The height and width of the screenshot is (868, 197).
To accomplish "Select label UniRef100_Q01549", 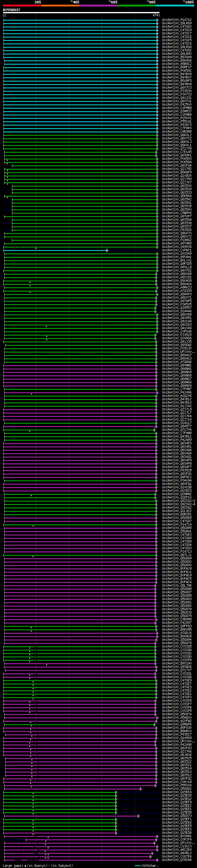I will click(177, 254).
